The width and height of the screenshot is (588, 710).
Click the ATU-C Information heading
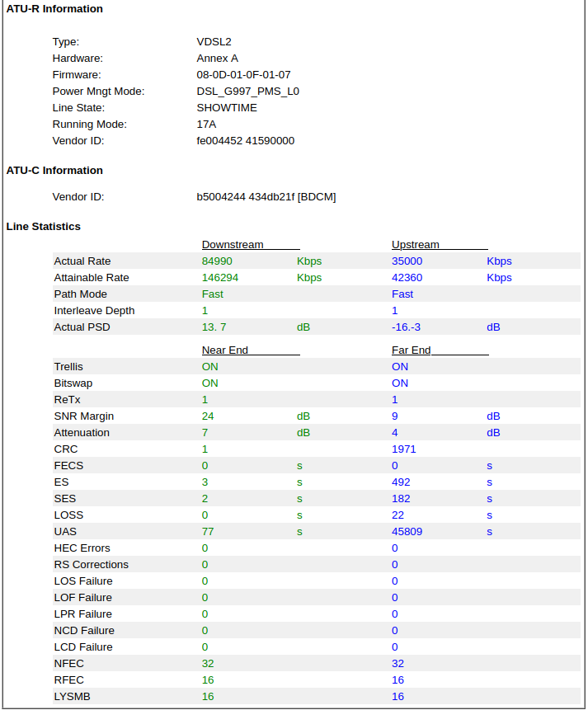click(54, 170)
